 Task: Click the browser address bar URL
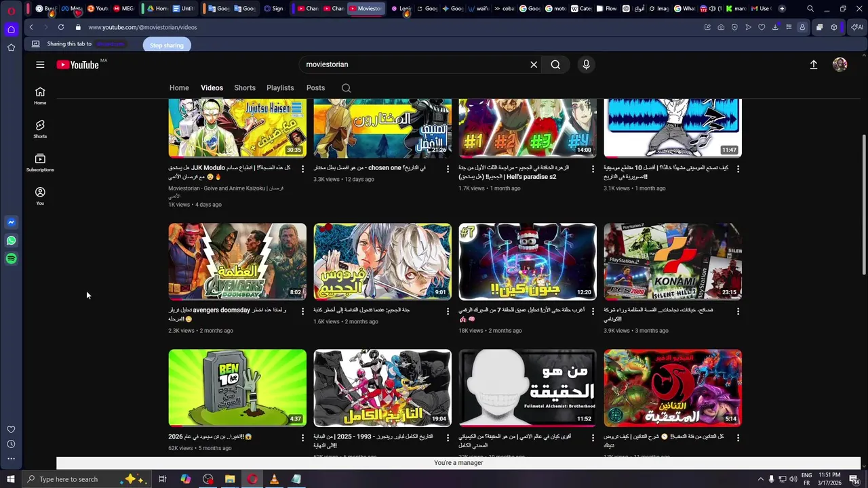(x=142, y=27)
